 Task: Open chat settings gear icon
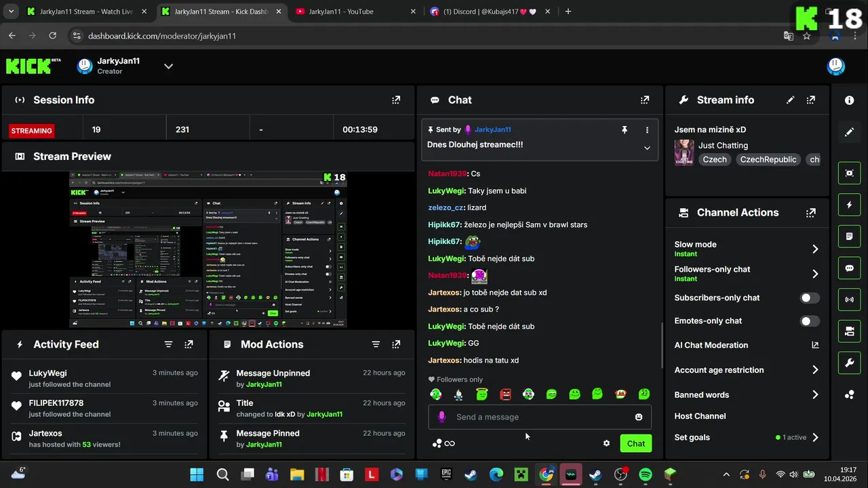point(606,443)
